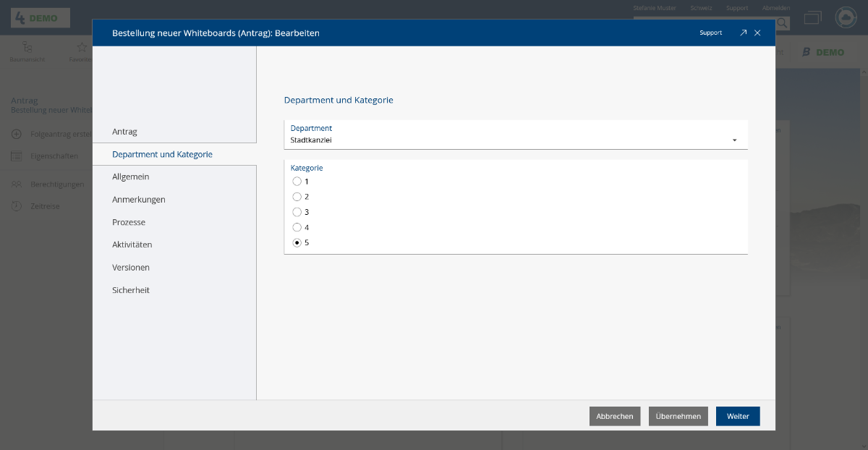Click Support link in the background top bar
This screenshot has width=868, height=450.
point(737,8)
